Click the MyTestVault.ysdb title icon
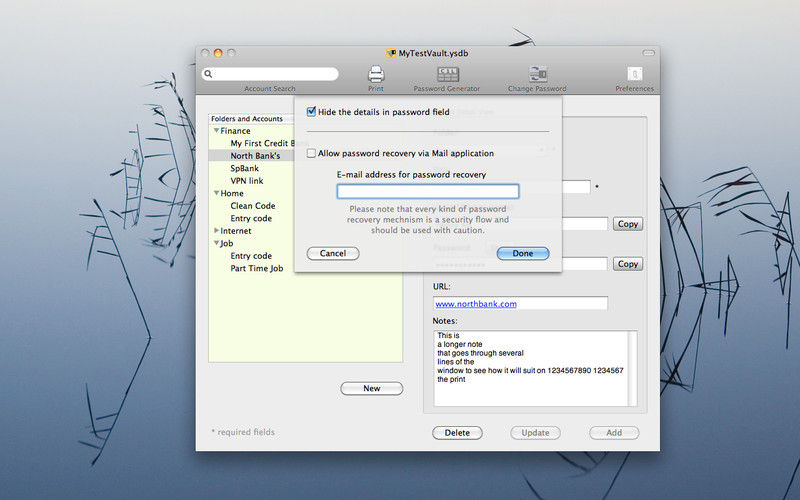The height and width of the screenshot is (500, 800). [x=391, y=52]
